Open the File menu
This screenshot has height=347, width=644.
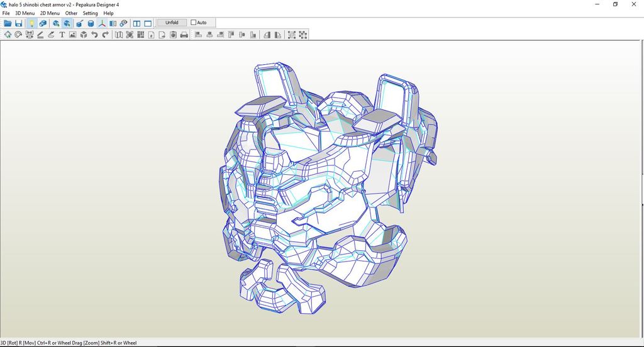6,13
